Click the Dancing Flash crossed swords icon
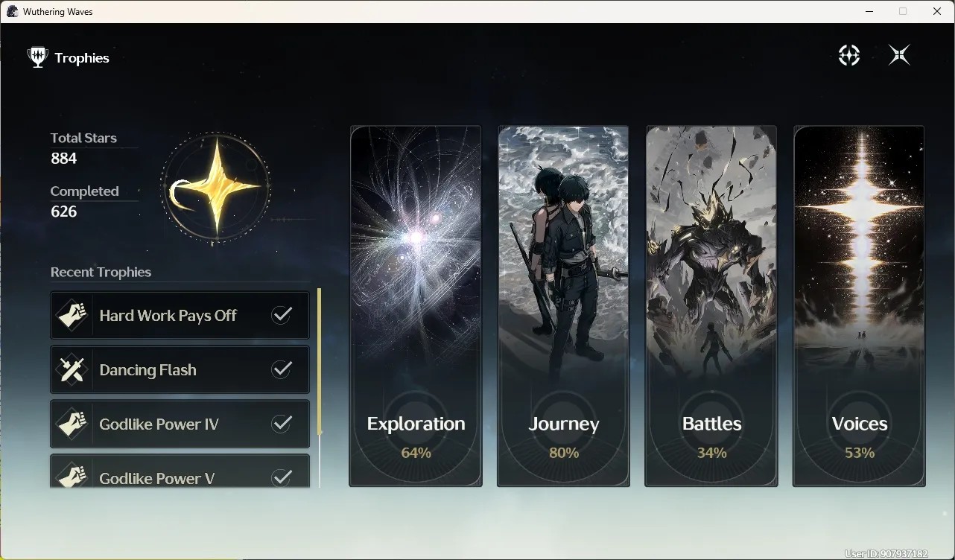955x560 pixels. [72, 370]
